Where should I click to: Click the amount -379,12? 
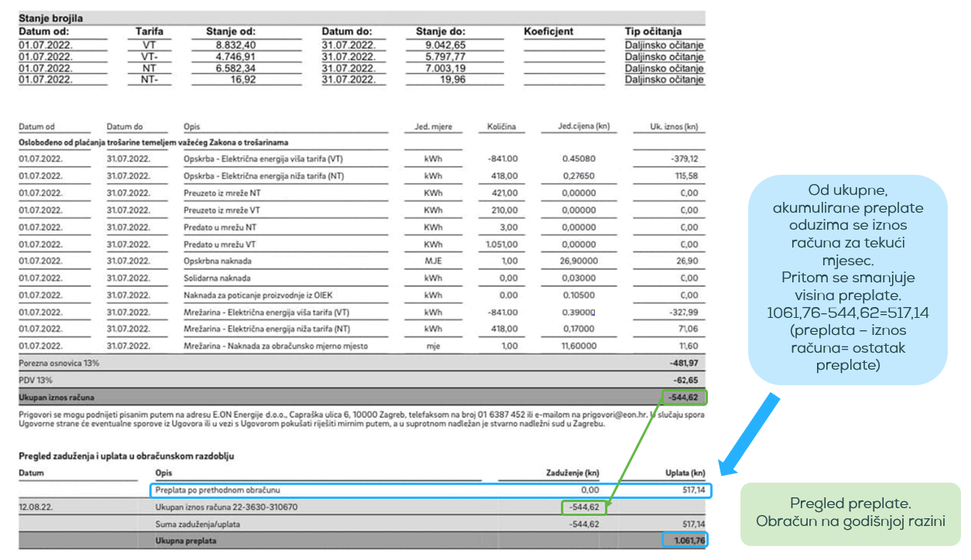[x=684, y=159]
